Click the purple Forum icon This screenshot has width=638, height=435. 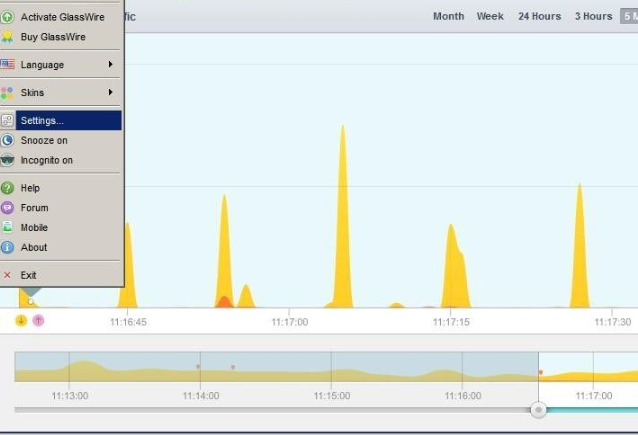point(7,208)
